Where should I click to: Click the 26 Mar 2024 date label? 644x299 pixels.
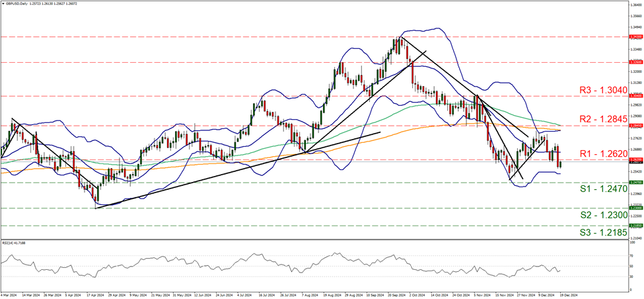(x=53, y=295)
